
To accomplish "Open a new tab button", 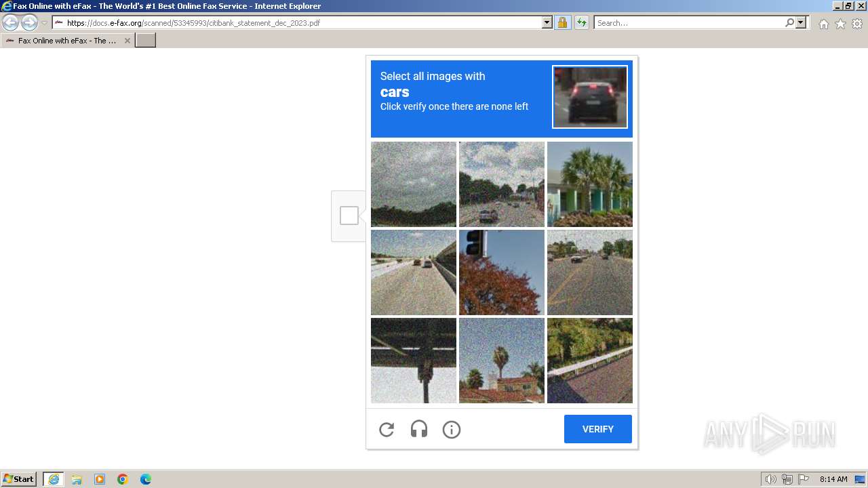I will [146, 41].
